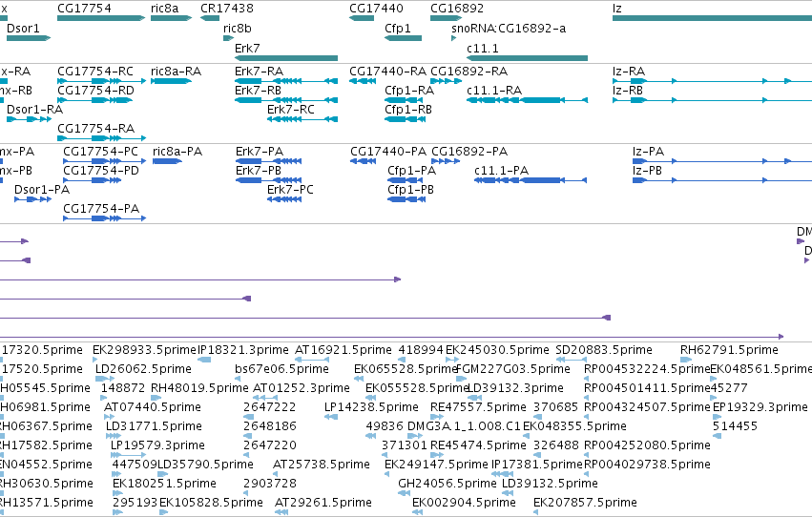
Task: Select transcript Erk7-RC
Action: click(302, 119)
